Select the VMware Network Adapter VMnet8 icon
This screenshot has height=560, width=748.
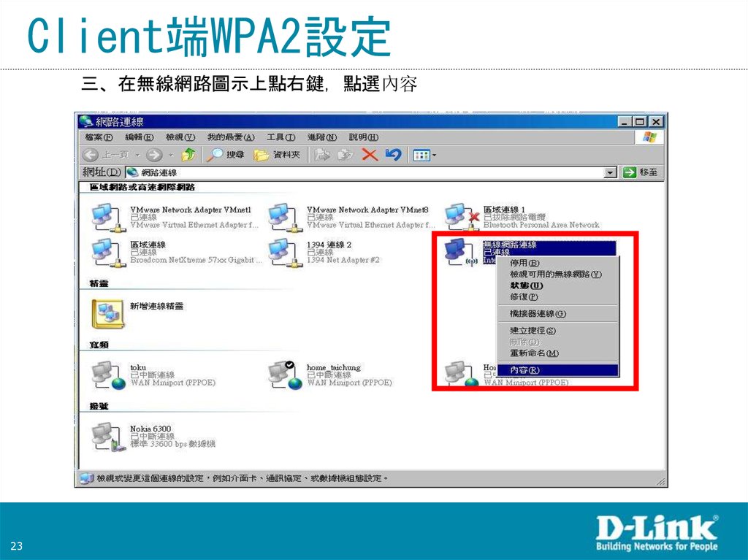coord(285,218)
